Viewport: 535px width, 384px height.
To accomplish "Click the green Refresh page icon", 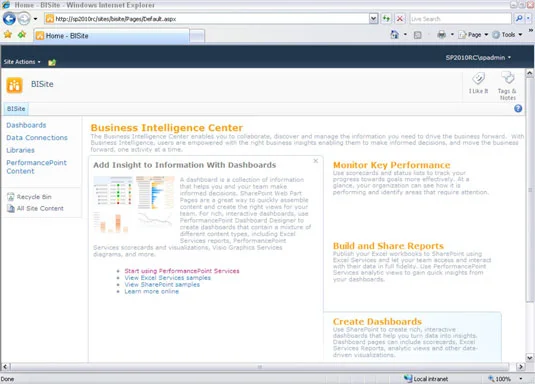I will point(386,18).
